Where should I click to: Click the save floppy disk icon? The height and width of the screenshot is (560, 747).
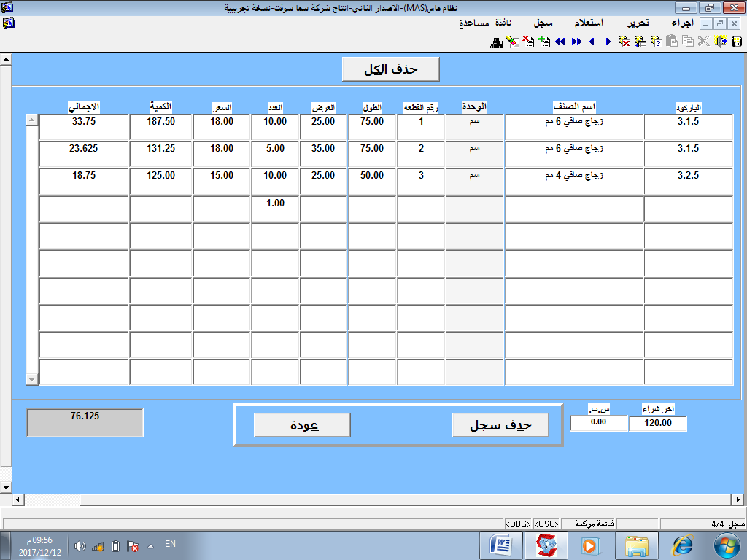737,42
